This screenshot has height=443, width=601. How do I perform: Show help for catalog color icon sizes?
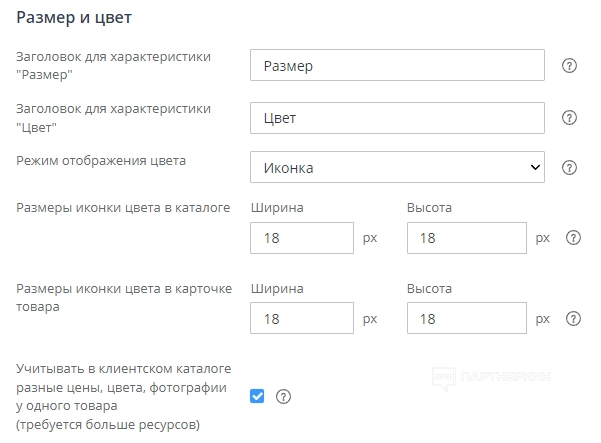coord(573,238)
